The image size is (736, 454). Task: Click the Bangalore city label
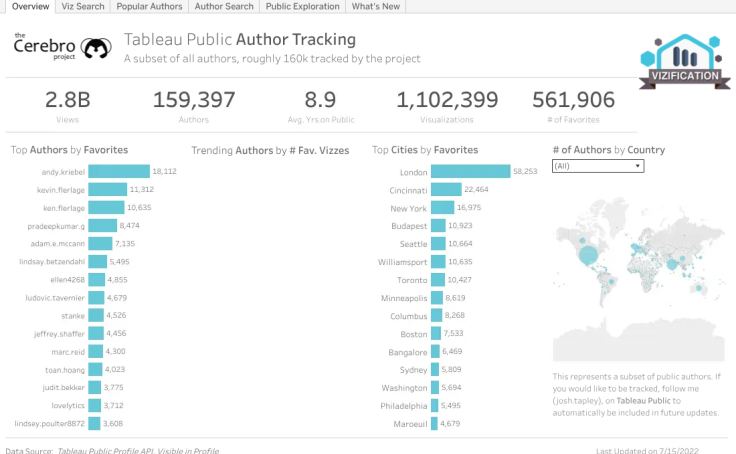coord(407,352)
